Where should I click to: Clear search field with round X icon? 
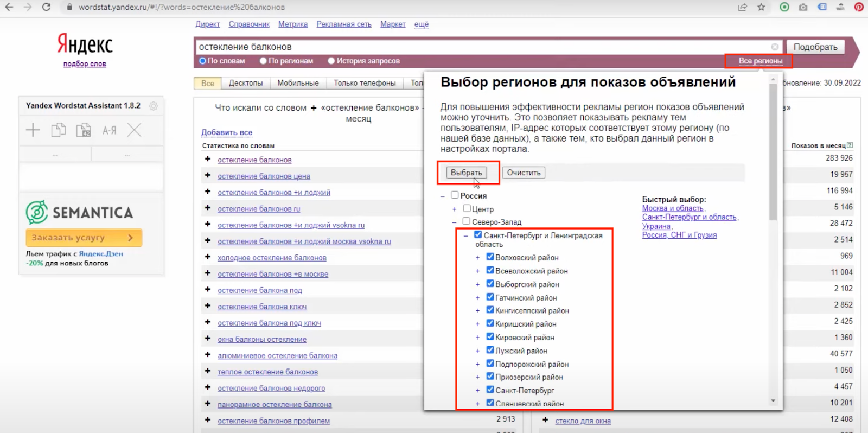tap(775, 47)
